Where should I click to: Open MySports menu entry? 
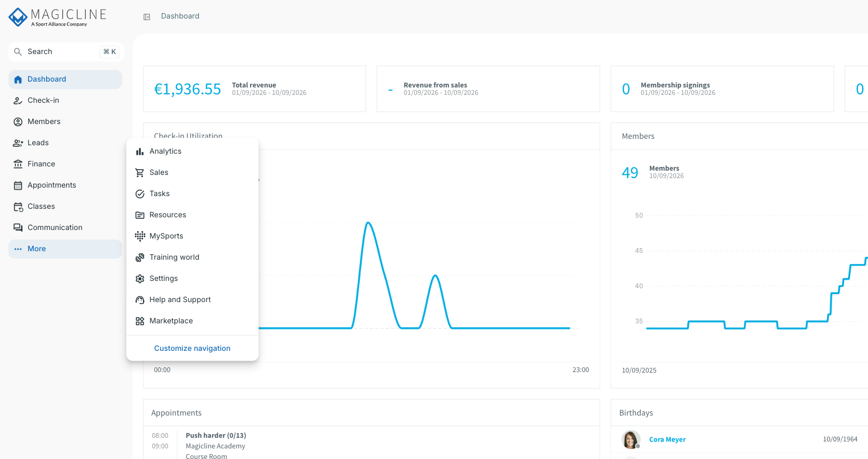pos(192,236)
